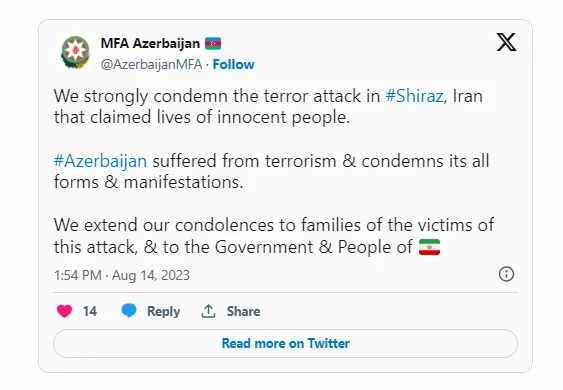This screenshot has height=390, width=563.
Task: Open the #Shiraz hashtag
Action: [414, 96]
